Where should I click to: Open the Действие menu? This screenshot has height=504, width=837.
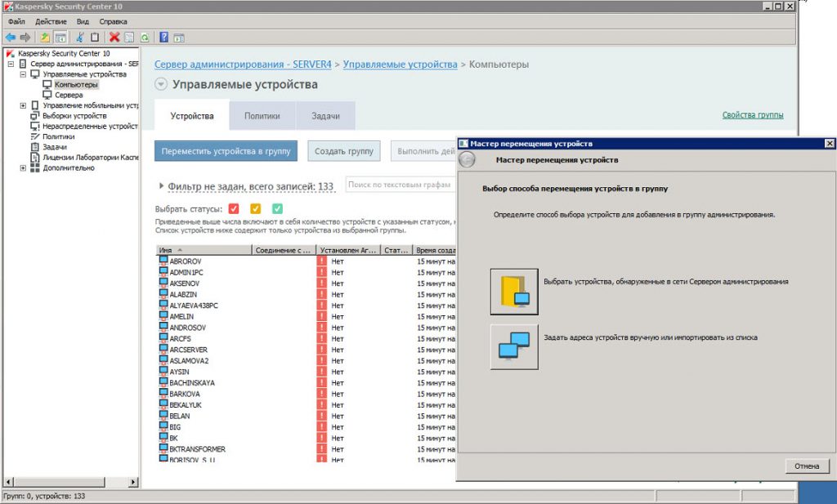click(x=51, y=20)
